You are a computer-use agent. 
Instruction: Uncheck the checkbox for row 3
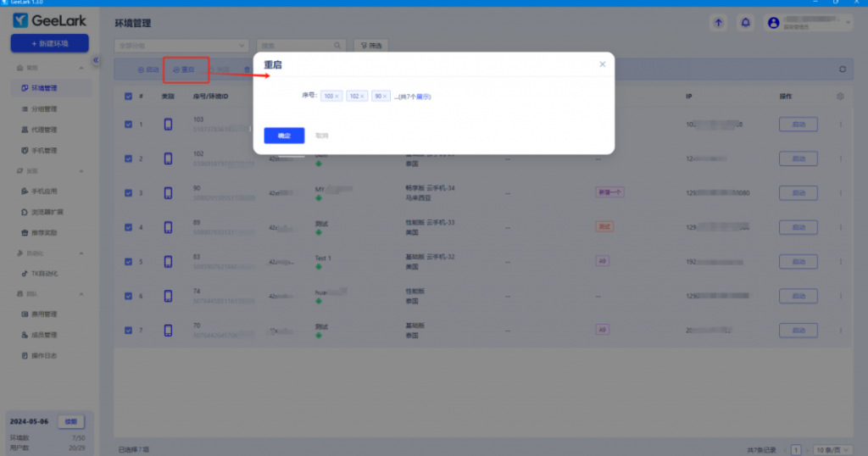129,193
